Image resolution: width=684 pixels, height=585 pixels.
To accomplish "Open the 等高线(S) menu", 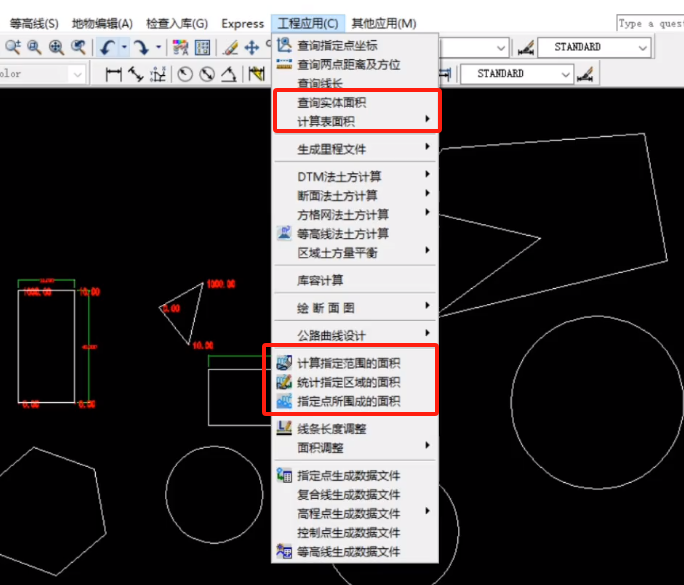I will [x=34, y=24].
